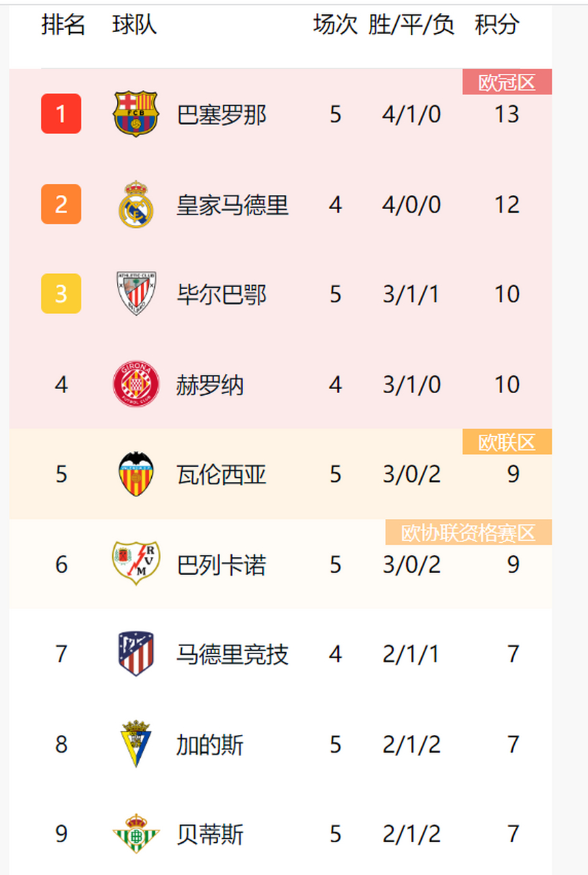Select the 马德里竞技 team name
Viewport: 588px width, 875px height.
232,654
